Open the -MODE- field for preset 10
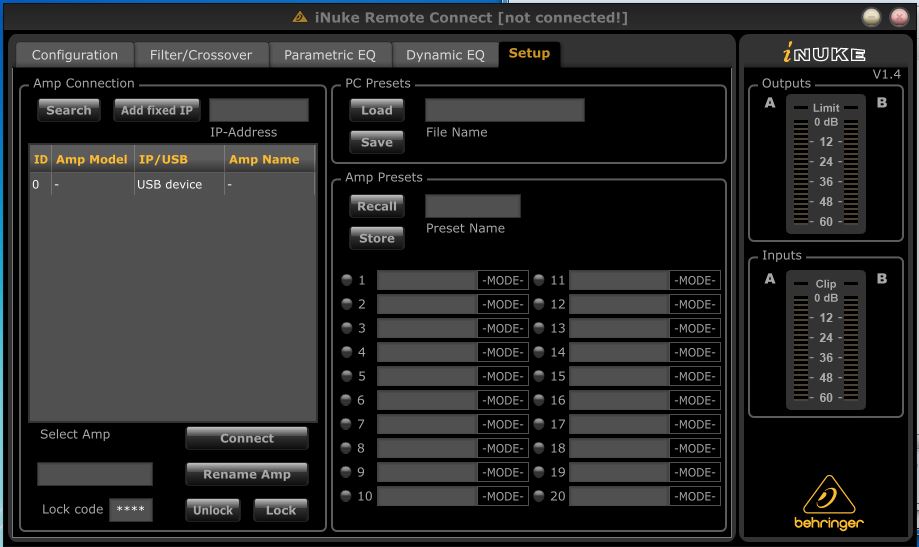This screenshot has width=919, height=547. [502, 496]
